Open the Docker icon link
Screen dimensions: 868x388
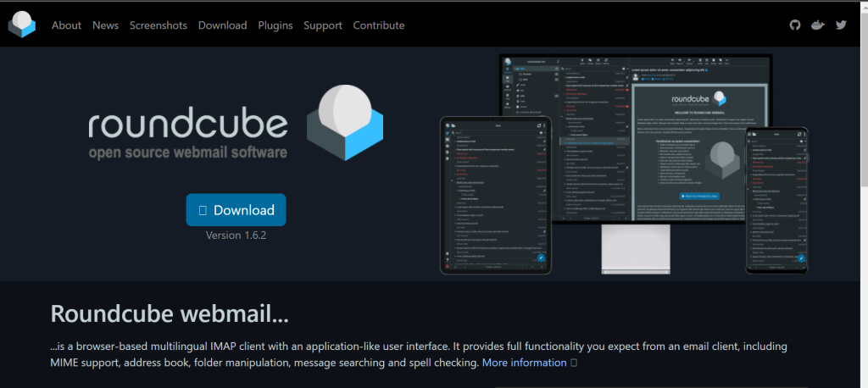tap(818, 25)
